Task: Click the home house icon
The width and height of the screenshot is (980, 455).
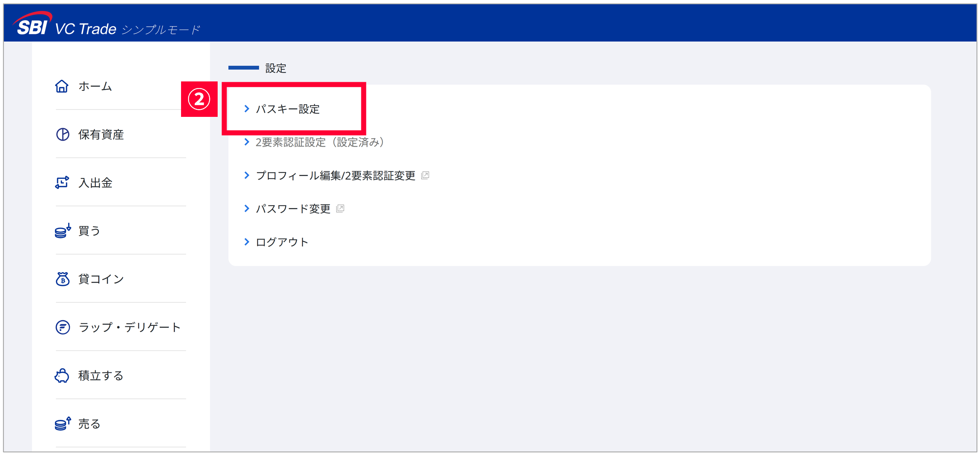Action: [x=62, y=86]
